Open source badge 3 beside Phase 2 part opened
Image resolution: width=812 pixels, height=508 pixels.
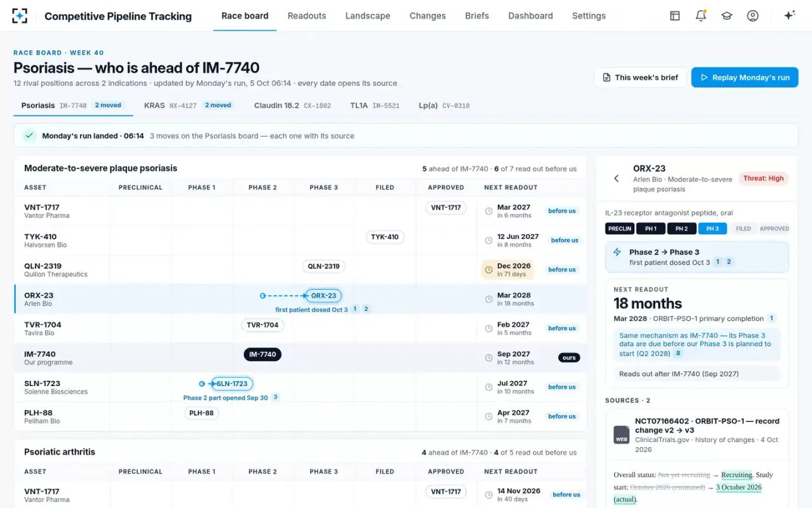[x=275, y=398]
